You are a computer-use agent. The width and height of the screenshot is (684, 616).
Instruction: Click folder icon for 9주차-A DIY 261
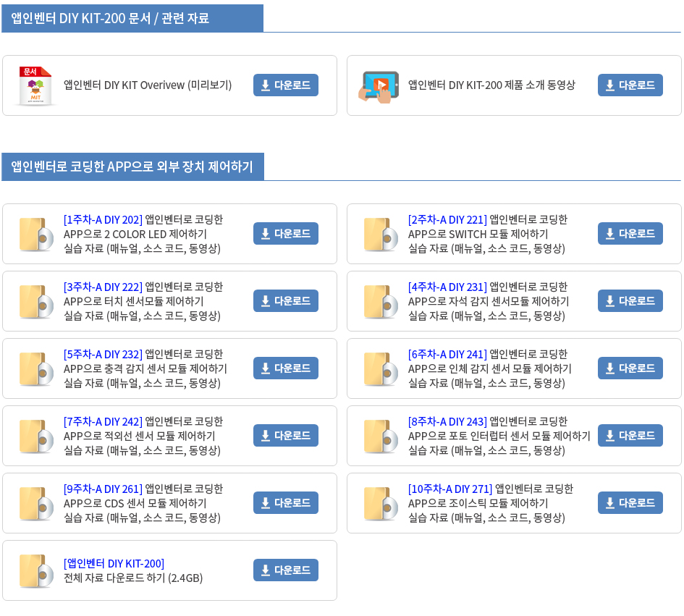point(36,504)
